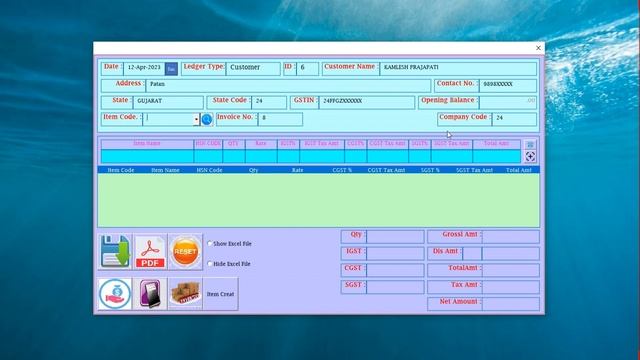The height and width of the screenshot is (360, 640).
Task: Click the cardboard boxes inventory icon
Action: pos(185,294)
